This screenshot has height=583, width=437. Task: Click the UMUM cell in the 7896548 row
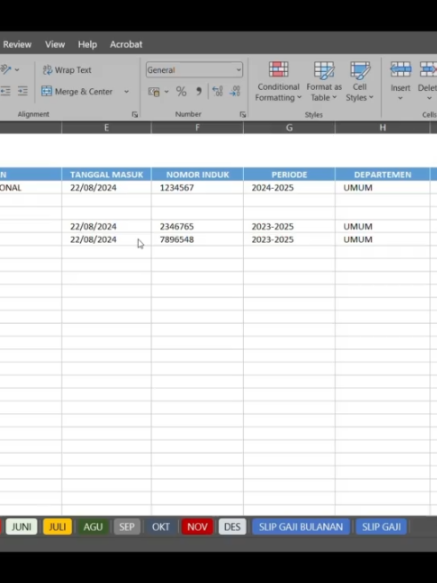pyautogui.click(x=383, y=239)
